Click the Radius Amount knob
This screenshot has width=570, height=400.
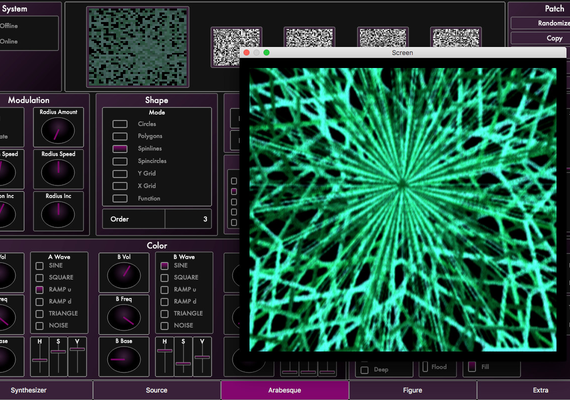pyautogui.click(x=58, y=131)
